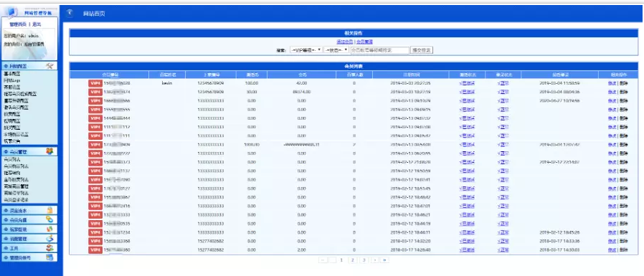This screenshot has height=276, width=644.
Task: Click the round back icon beside 网站首页
Action: (70, 13)
